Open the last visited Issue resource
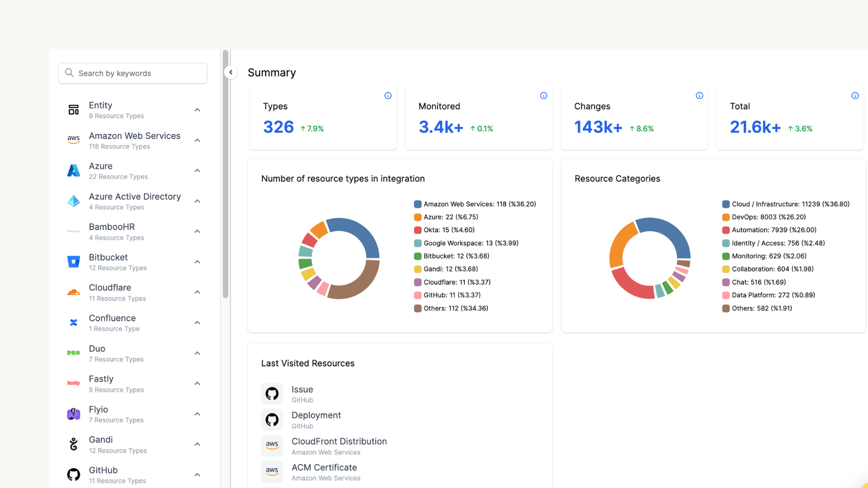 [x=302, y=389]
